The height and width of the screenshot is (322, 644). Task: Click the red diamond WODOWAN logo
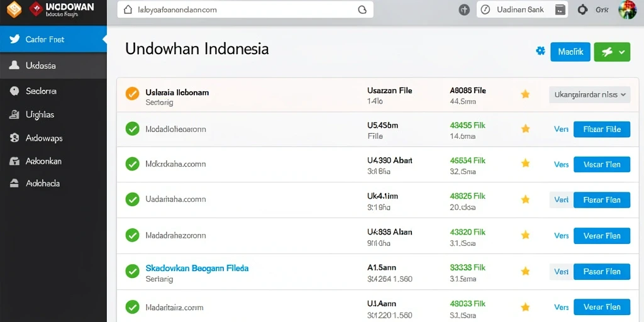click(36, 8)
